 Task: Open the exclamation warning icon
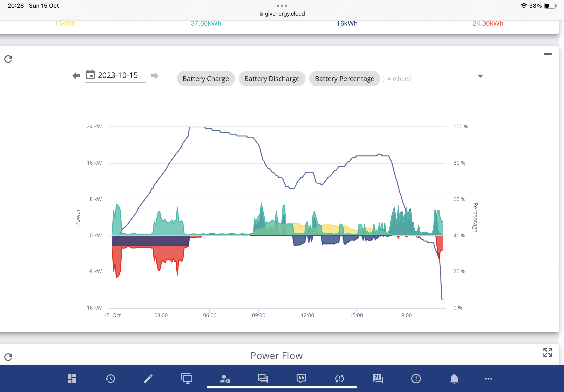click(x=416, y=378)
